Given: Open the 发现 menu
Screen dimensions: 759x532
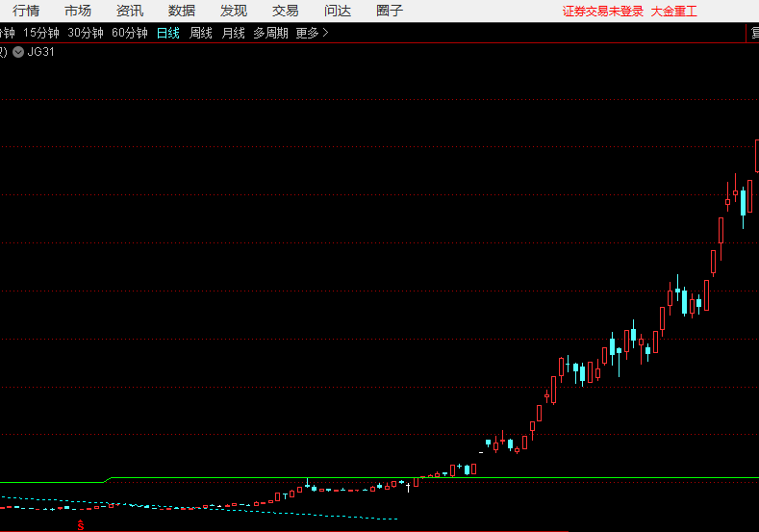Looking at the screenshot, I should [234, 11].
